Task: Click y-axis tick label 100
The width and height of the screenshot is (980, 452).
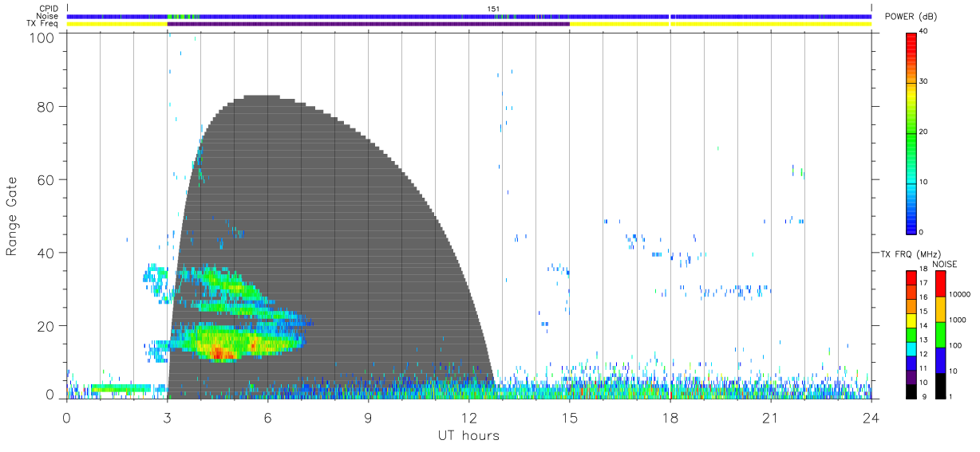Action: (43, 37)
